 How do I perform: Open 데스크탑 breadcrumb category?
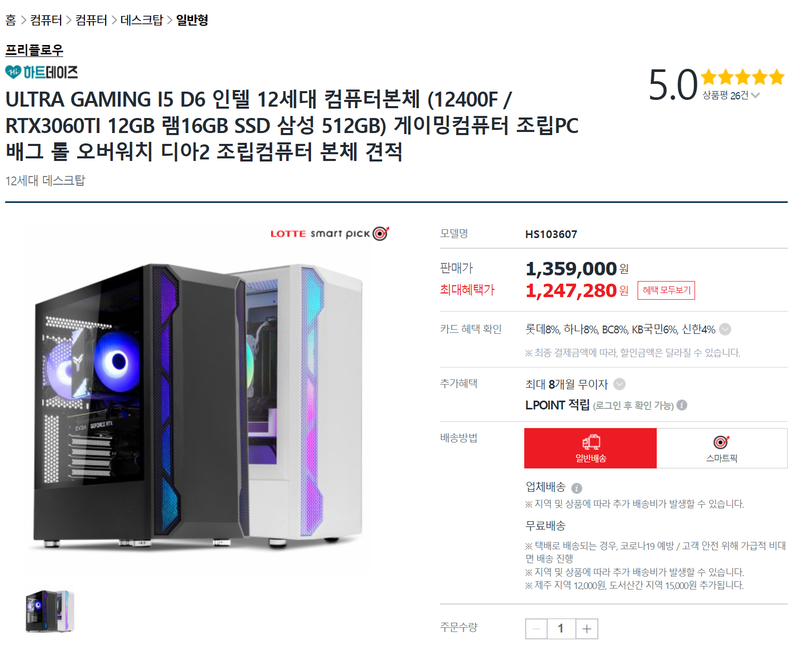tap(142, 20)
